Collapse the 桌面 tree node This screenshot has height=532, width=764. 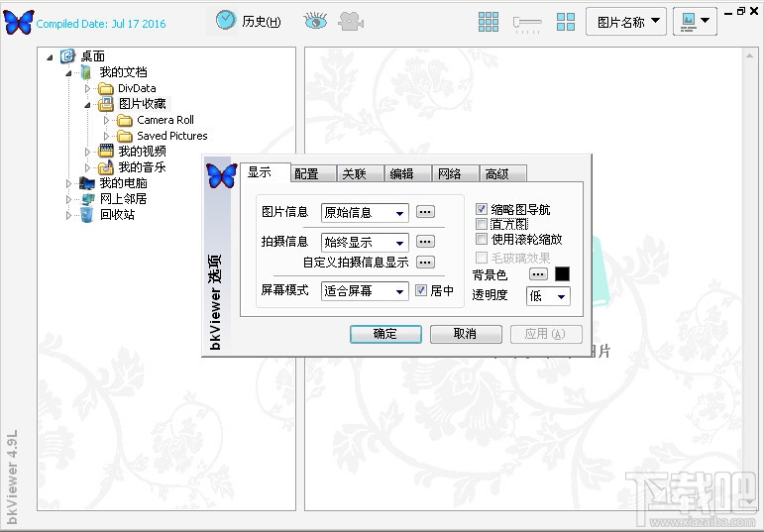pyautogui.click(x=50, y=57)
